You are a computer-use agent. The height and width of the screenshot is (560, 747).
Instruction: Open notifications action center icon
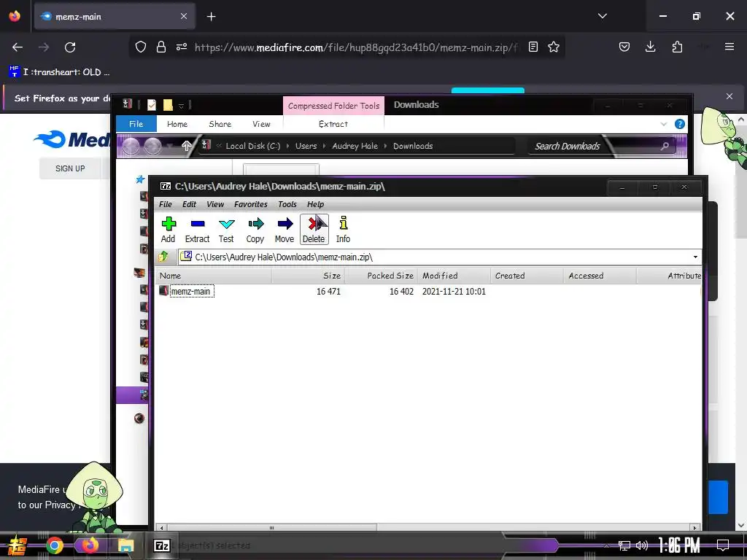coord(723,545)
